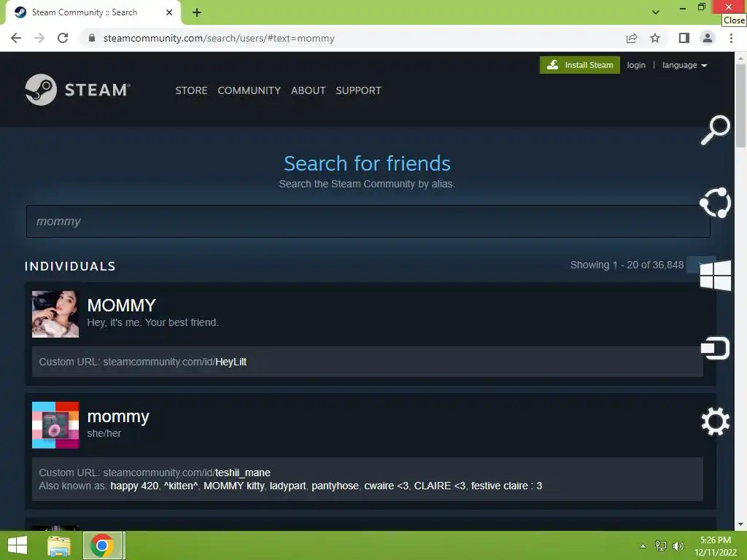Click the 'Hey, it's me. Your best friend.' text
The width and height of the screenshot is (747, 560).
(x=152, y=322)
